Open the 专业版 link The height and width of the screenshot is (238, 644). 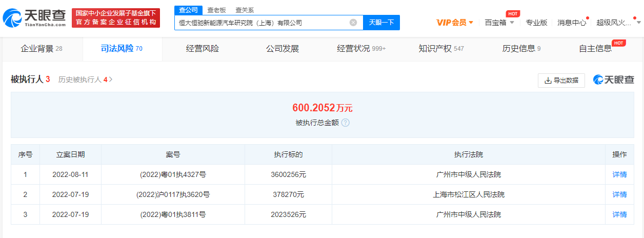pos(537,23)
